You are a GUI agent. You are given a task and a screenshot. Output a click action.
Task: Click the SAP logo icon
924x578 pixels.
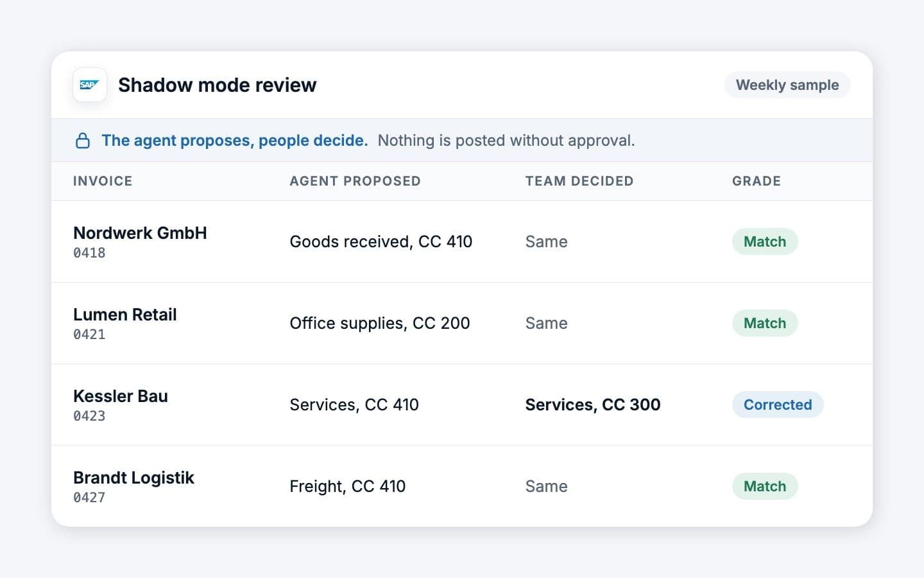[90, 85]
